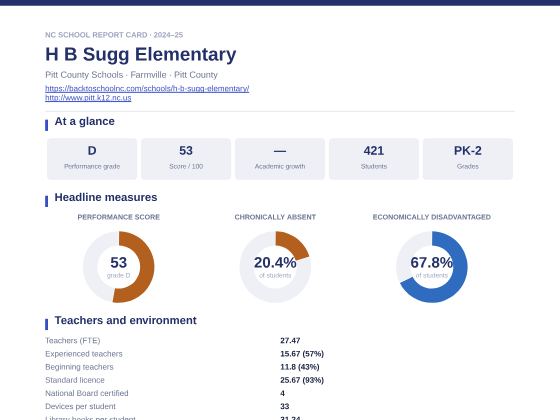Click the ECONOMICALLY DISADVANTAGED chart label
This screenshot has width=560, height=420.
point(431,217)
